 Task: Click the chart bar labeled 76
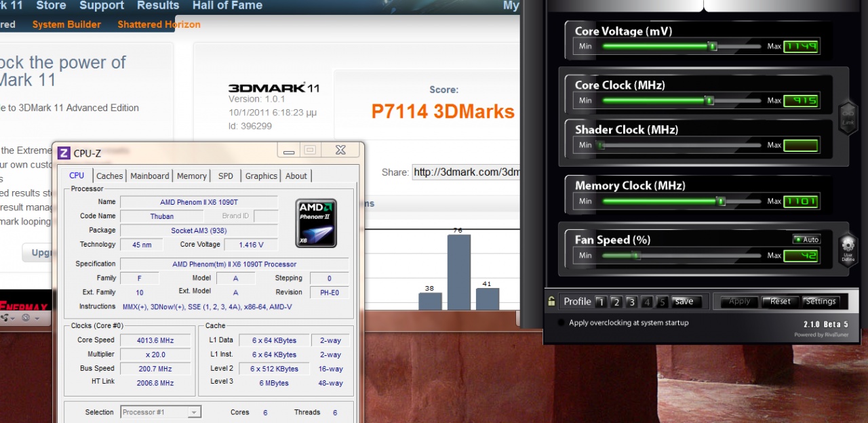(x=458, y=273)
